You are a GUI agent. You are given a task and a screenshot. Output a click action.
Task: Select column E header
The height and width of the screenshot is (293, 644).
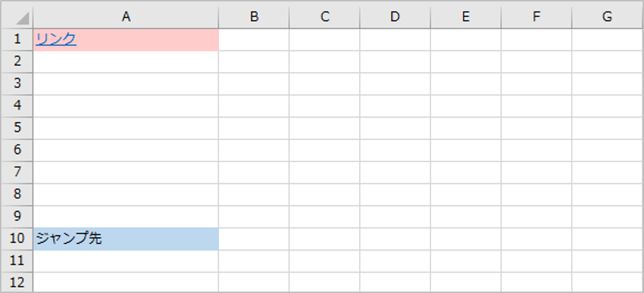(466, 16)
